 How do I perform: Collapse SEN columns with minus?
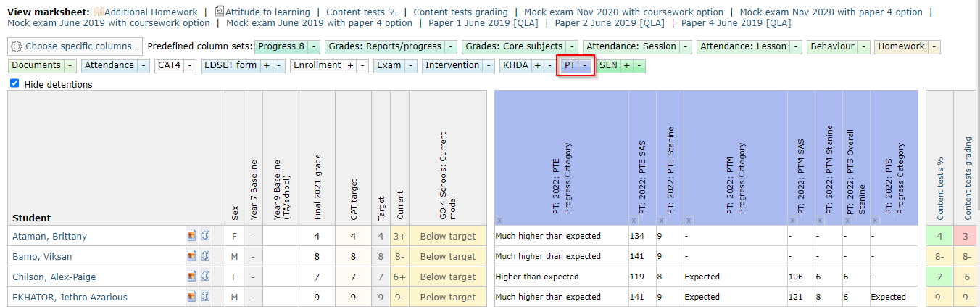click(639, 65)
